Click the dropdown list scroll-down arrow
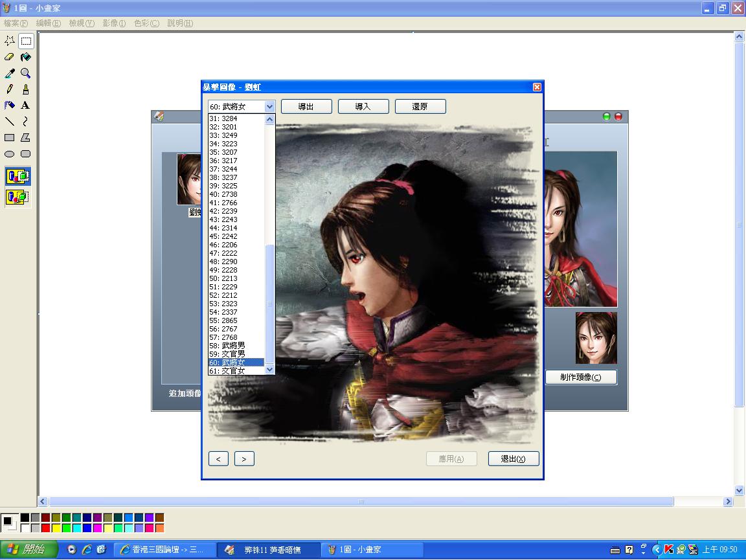 pos(270,369)
